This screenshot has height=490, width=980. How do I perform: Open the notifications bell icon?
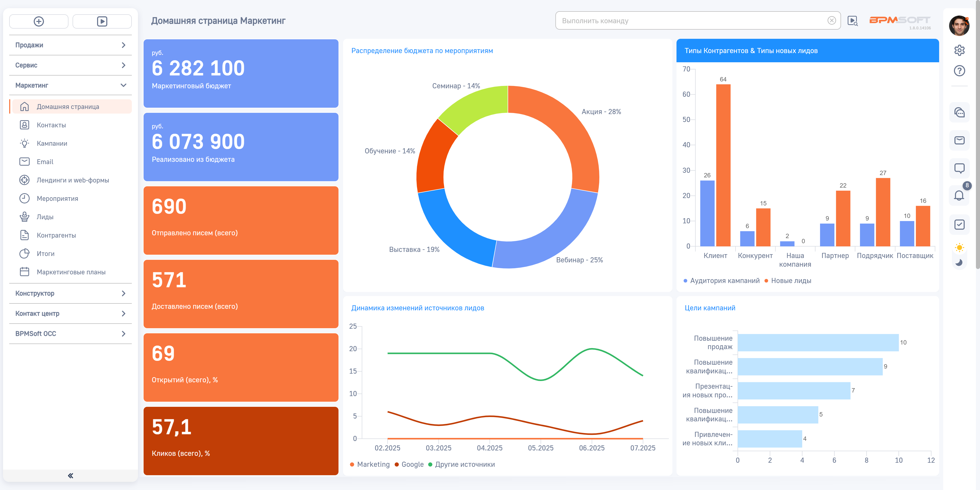point(959,196)
